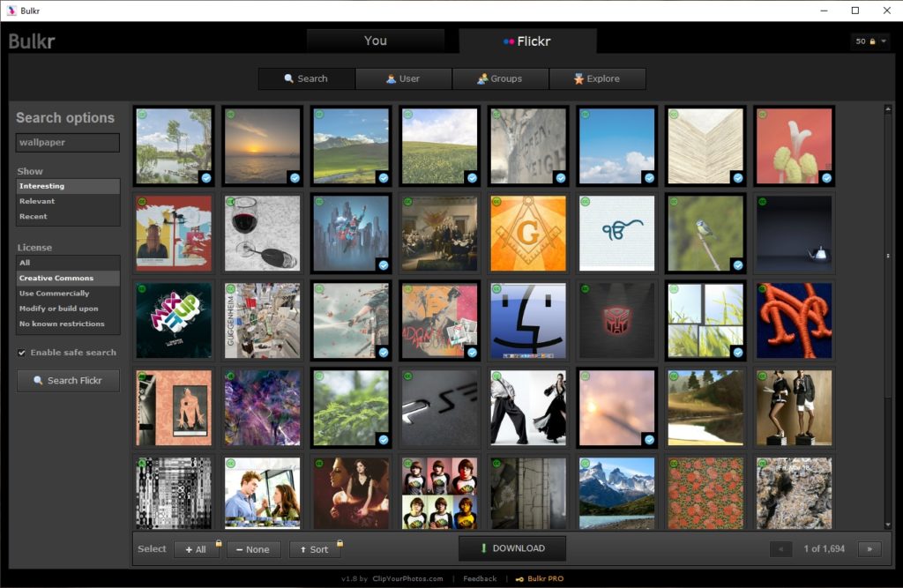The width and height of the screenshot is (903, 588).
Task: Switch to the You tab
Action: [x=376, y=40]
